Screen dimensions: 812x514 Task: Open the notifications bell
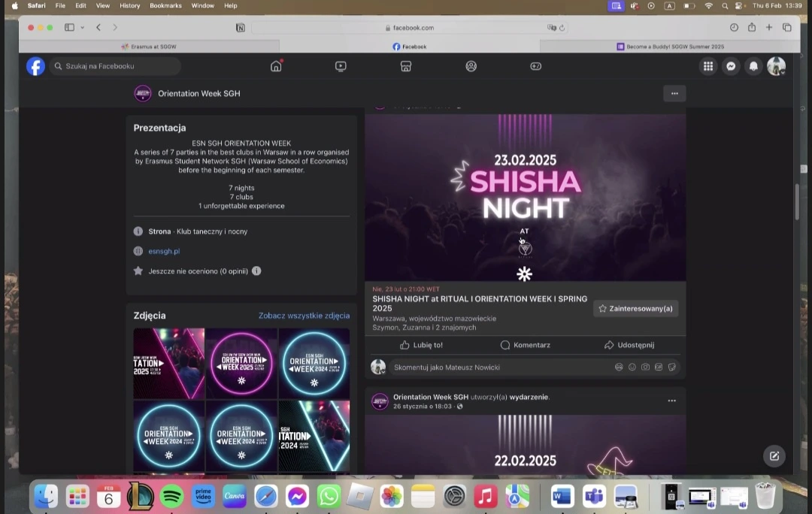[753, 66]
